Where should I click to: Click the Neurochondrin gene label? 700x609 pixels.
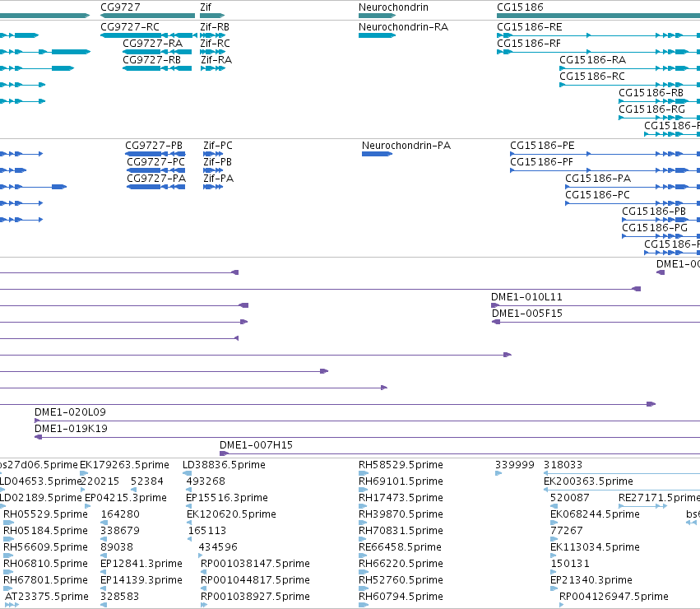pyautogui.click(x=393, y=7)
